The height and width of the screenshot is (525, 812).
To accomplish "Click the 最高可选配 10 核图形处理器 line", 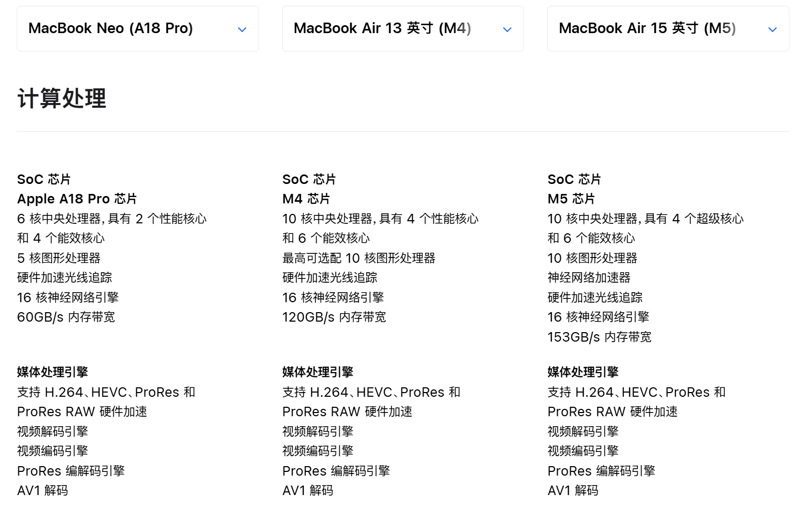I will click(x=359, y=259).
